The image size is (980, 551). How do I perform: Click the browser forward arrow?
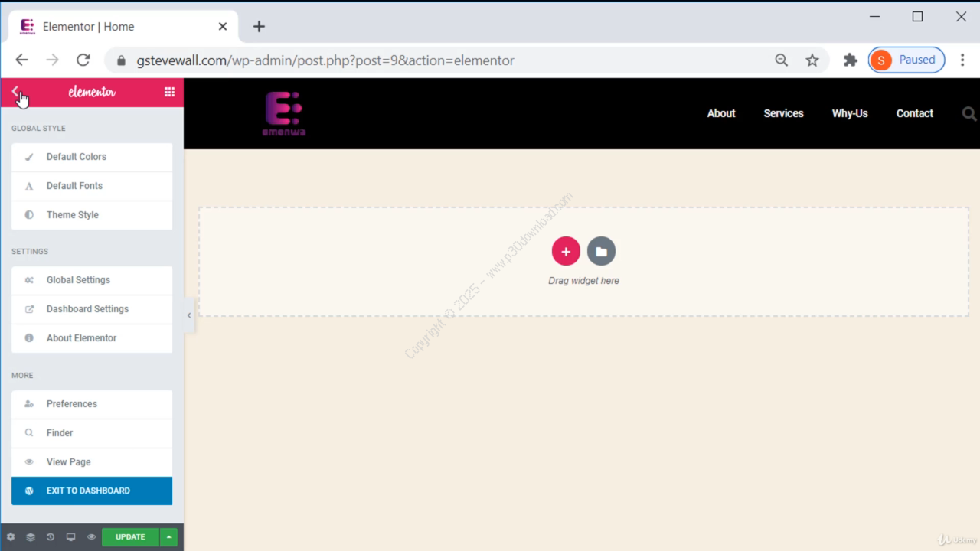coord(52,60)
